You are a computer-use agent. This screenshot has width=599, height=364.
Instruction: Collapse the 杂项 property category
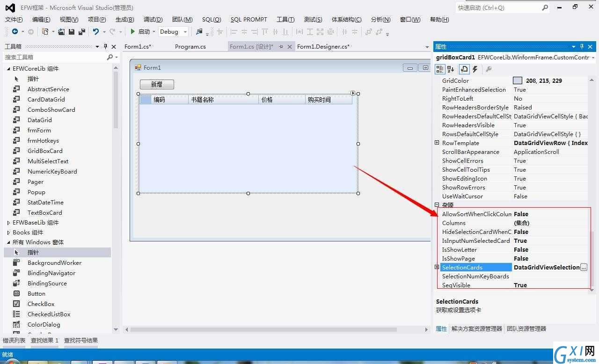tap(437, 205)
